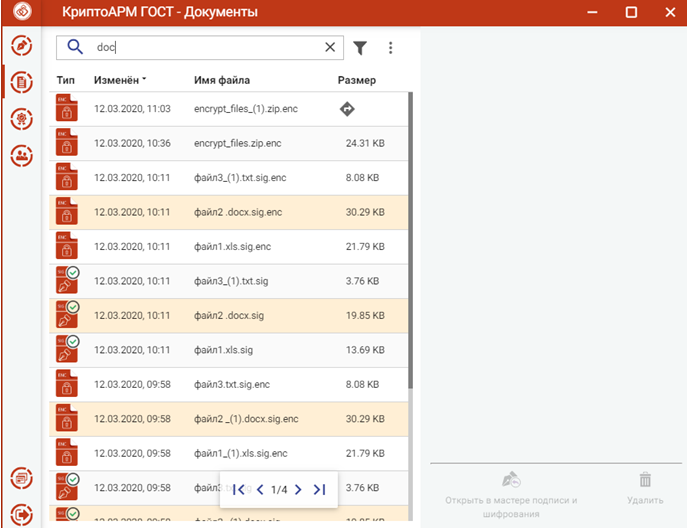
Task: Sort by Размер column header
Action: click(x=357, y=80)
